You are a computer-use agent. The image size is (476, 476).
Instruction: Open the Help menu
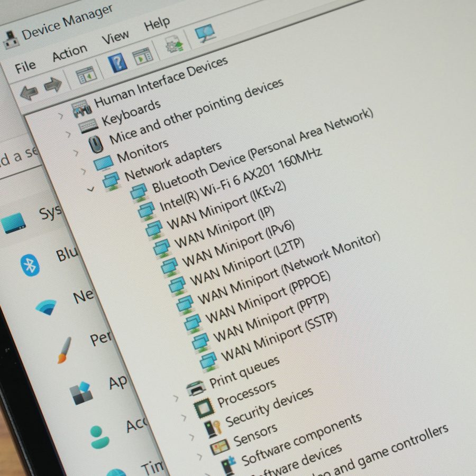157,23
